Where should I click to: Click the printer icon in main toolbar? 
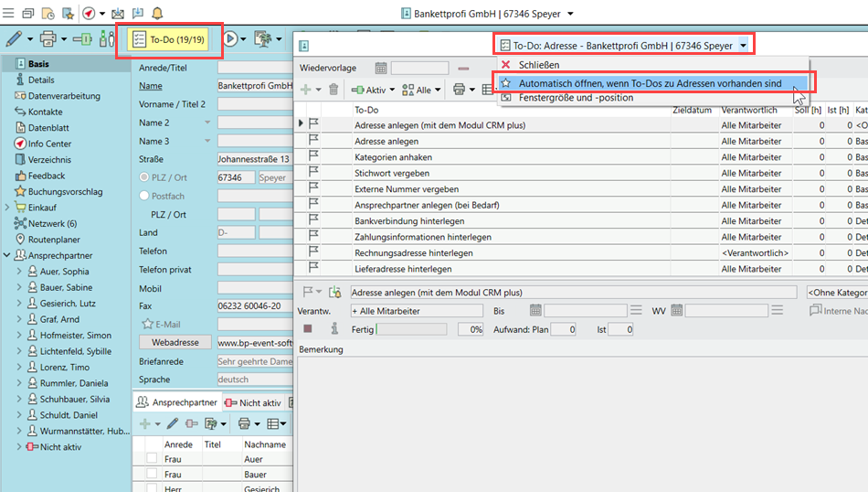click(x=48, y=39)
